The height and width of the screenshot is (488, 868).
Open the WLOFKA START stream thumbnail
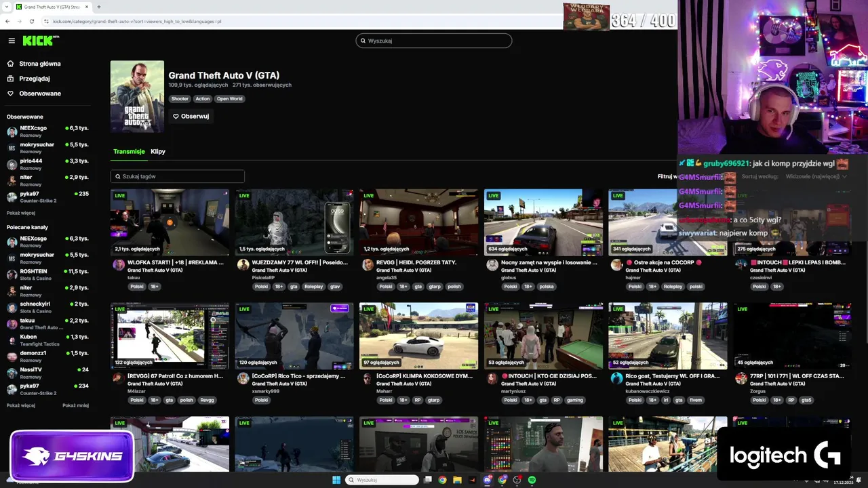click(x=170, y=222)
